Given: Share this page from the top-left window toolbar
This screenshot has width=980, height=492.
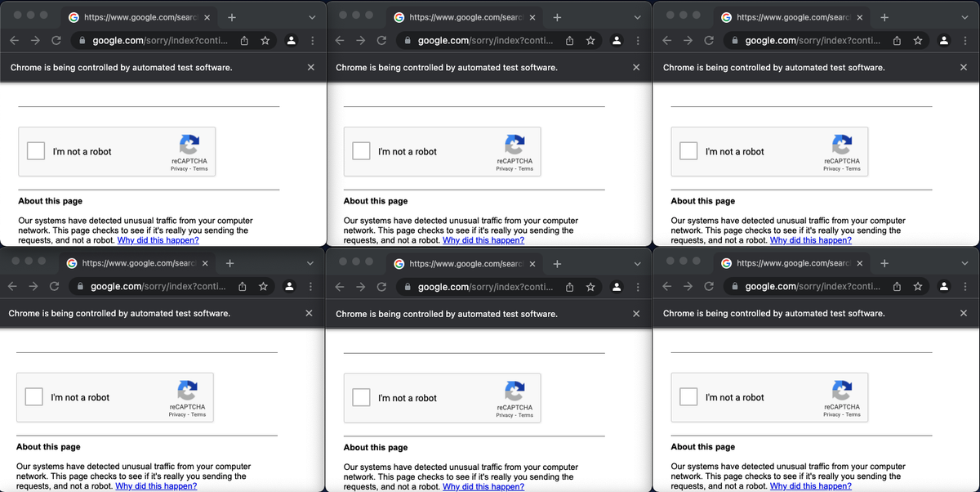Looking at the screenshot, I should (x=244, y=40).
